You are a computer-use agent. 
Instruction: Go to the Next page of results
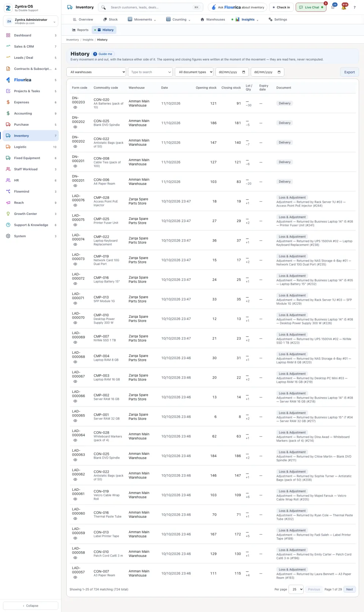coord(350,589)
